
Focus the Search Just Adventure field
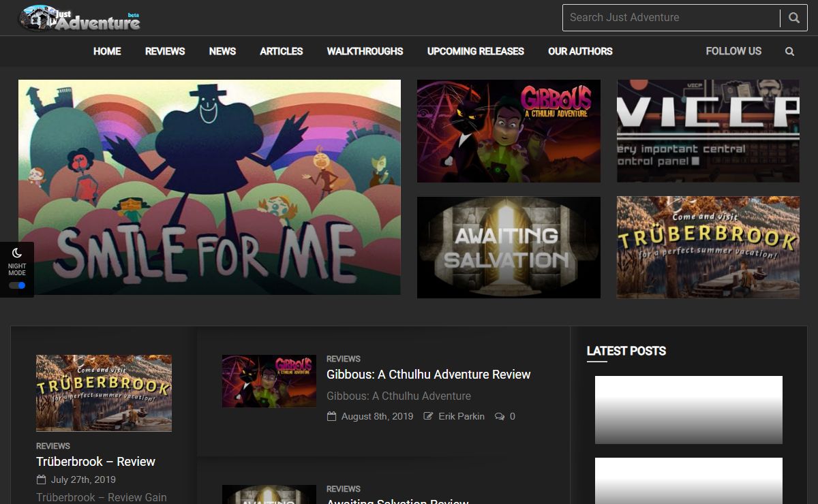[671, 18]
